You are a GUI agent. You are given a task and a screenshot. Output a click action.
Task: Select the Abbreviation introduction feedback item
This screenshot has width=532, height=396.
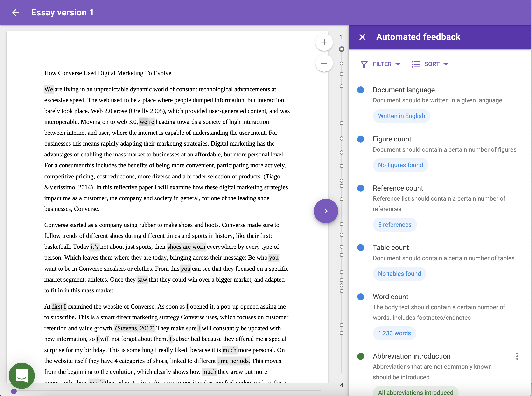pos(440,371)
